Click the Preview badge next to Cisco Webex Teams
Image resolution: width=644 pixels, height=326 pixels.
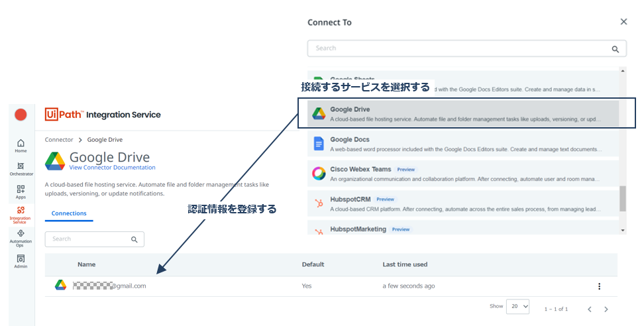click(405, 169)
